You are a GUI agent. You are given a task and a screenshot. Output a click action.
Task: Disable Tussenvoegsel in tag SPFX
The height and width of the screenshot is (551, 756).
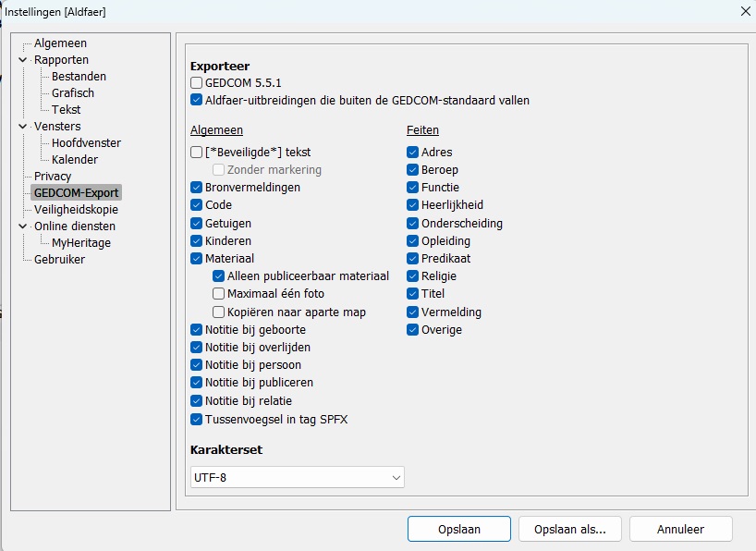[197, 419]
